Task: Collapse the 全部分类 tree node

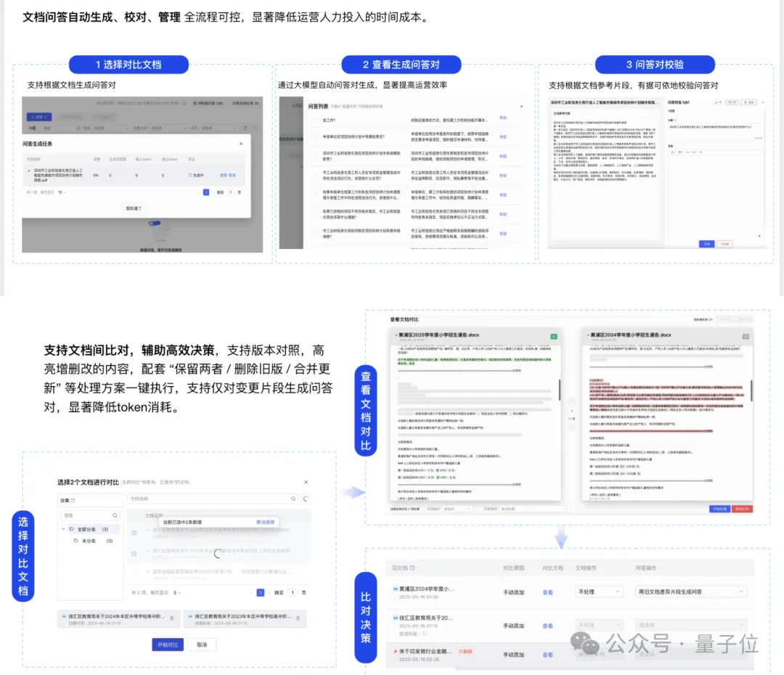Action: pyautogui.click(x=63, y=529)
